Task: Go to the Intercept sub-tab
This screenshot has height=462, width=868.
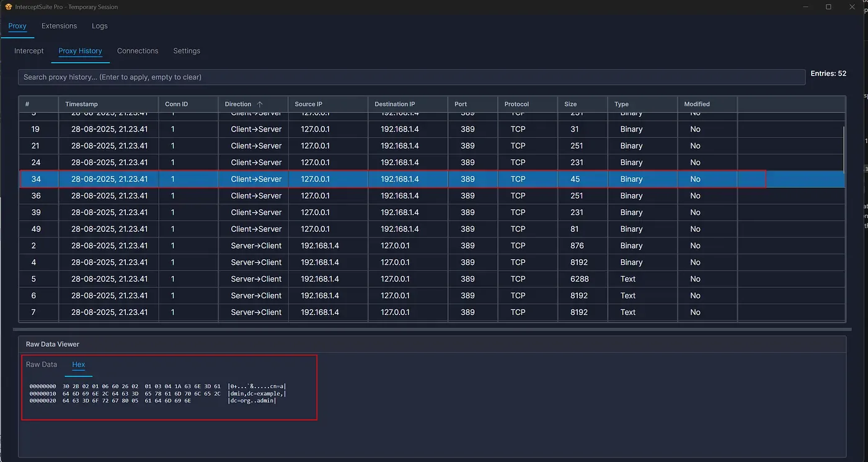Action: click(x=29, y=51)
